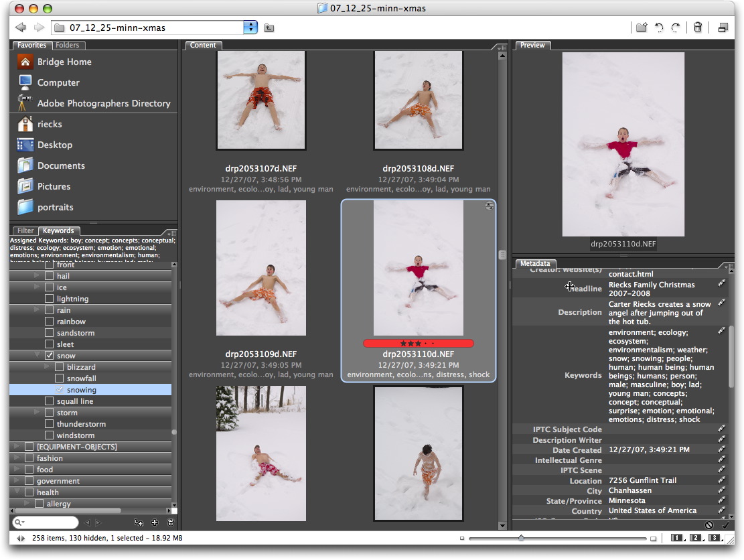Screen dimensions: 744x560
Task: Expand the fashion keyword category
Action: (16, 458)
